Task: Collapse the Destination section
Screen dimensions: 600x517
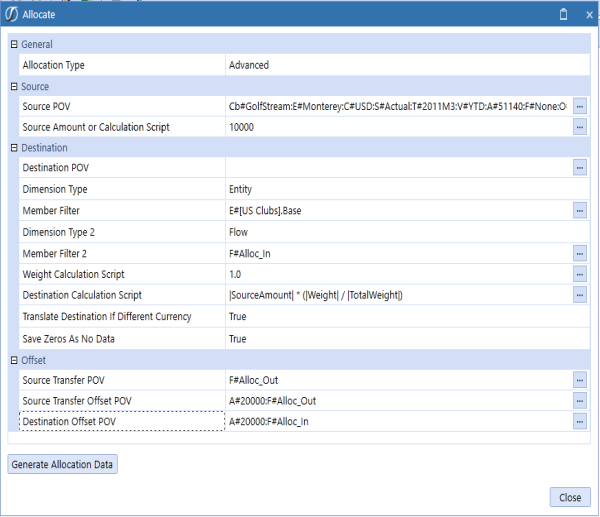Action: 14,148
